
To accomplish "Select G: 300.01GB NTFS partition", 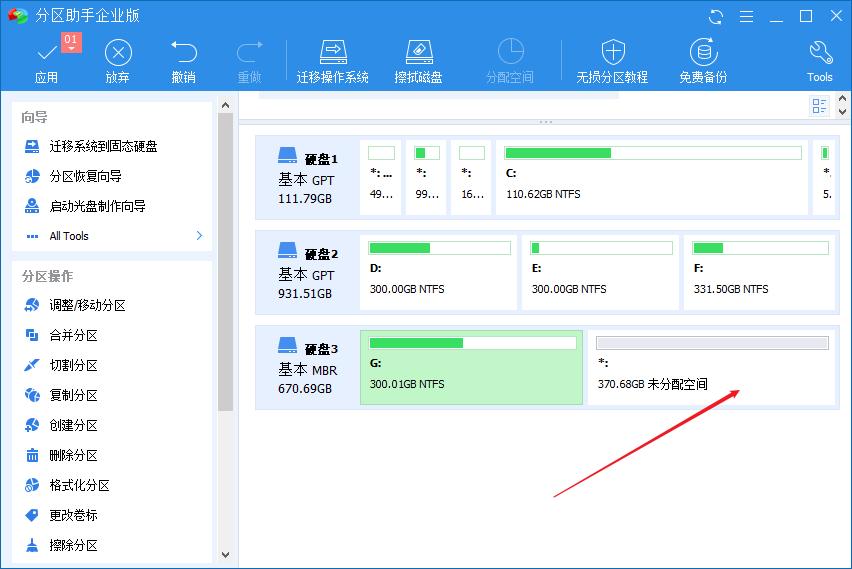I will tap(472, 367).
